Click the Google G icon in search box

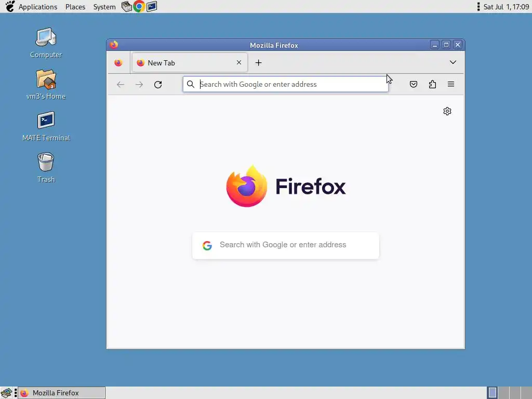(x=207, y=245)
